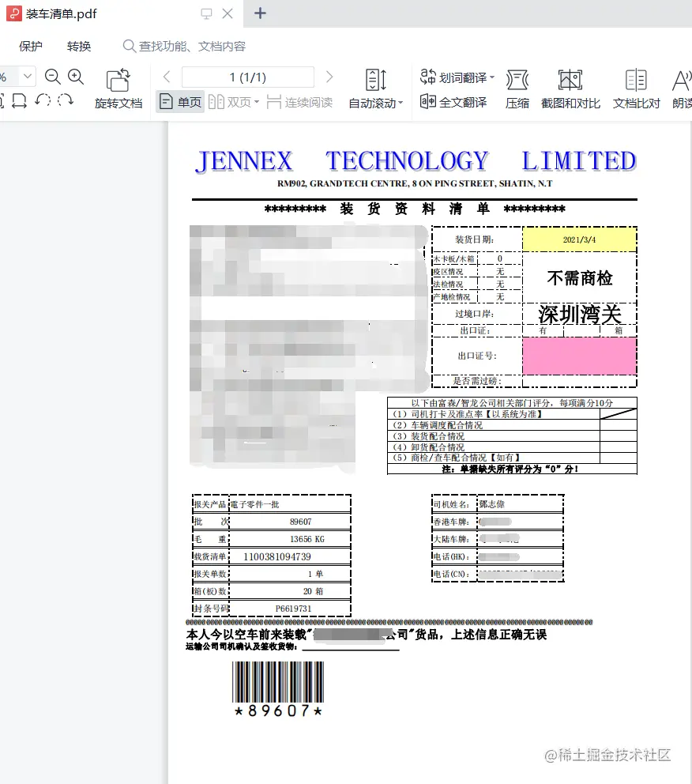Click the barcode image *89607*
The width and height of the screenshot is (692, 784).
pyautogui.click(x=278, y=688)
